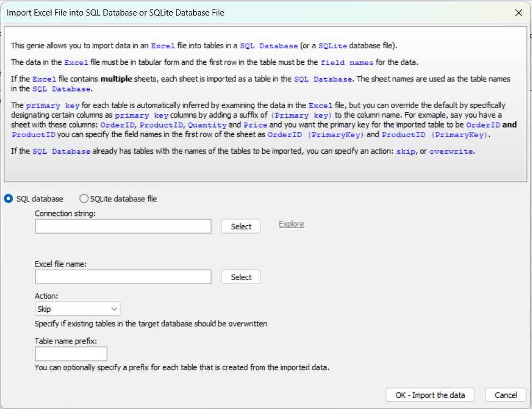Click the 'Action:' label

click(47, 296)
